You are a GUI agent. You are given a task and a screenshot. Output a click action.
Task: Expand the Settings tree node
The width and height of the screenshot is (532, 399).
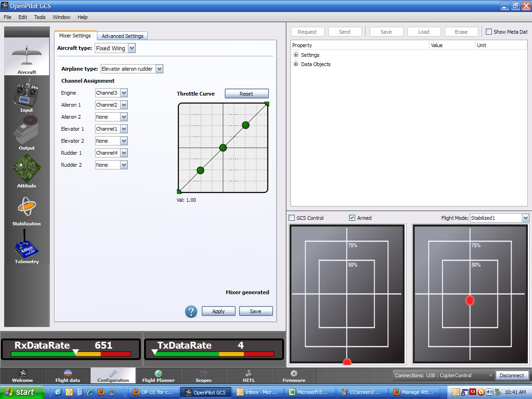(296, 54)
